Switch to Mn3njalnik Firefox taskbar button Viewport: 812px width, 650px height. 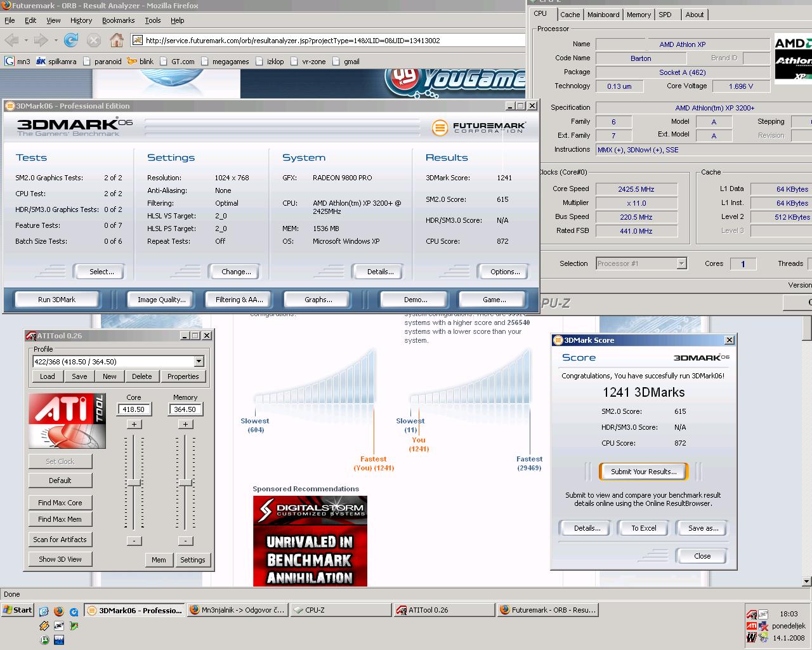point(237,610)
